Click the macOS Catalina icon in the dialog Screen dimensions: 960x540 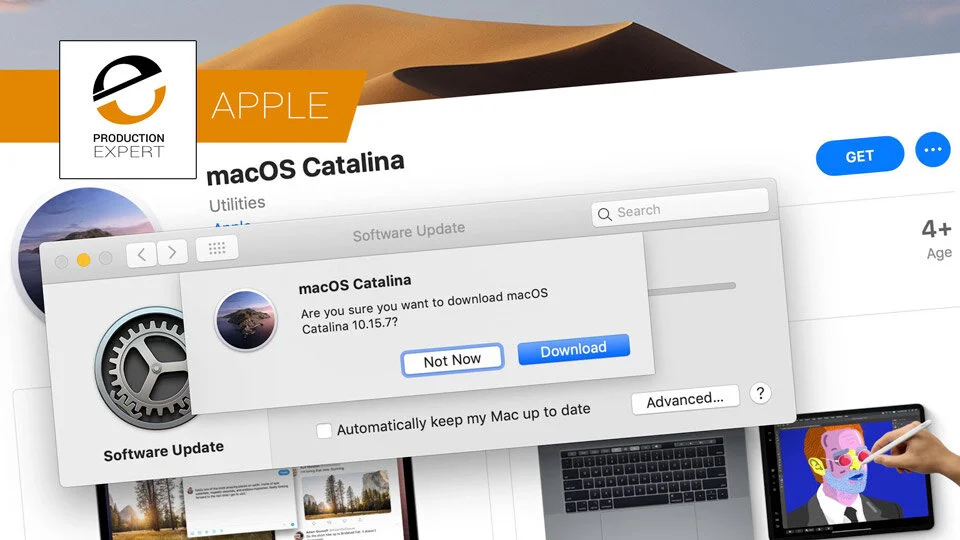pyautogui.click(x=246, y=319)
